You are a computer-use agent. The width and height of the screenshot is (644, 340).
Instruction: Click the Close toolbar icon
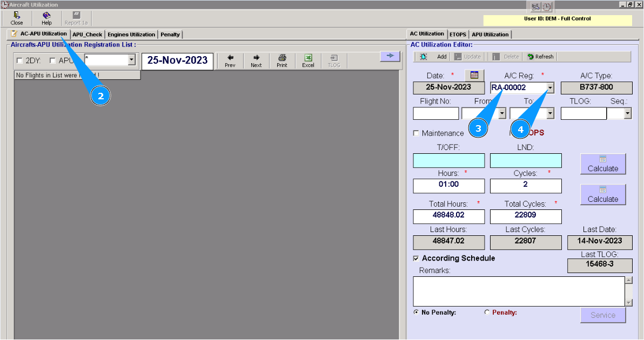[16, 18]
